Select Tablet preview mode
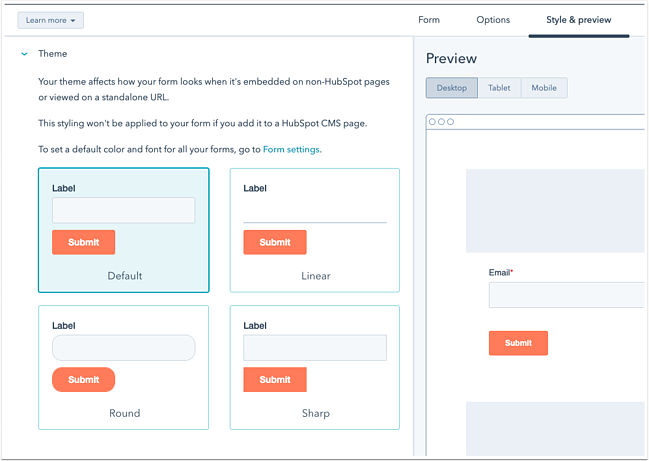This screenshot has height=461, width=649. click(x=499, y=88)
